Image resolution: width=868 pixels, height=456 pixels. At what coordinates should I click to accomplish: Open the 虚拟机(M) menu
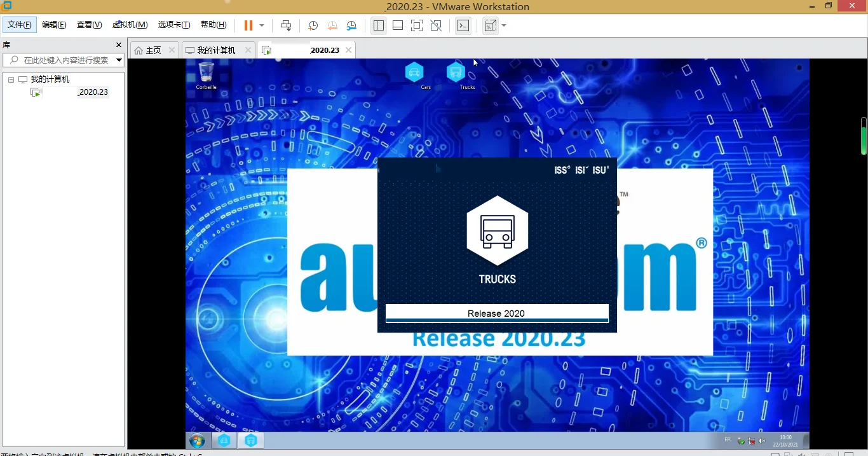click(130, 25)
